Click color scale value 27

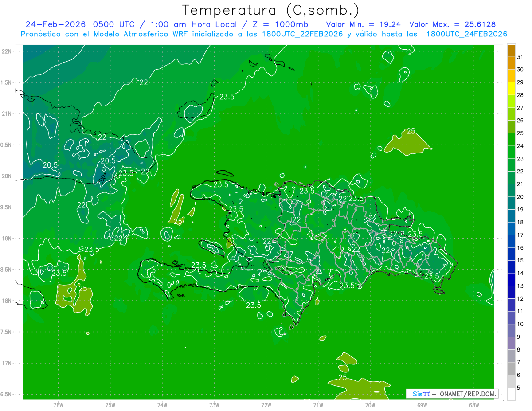click(x=520, y=108)
